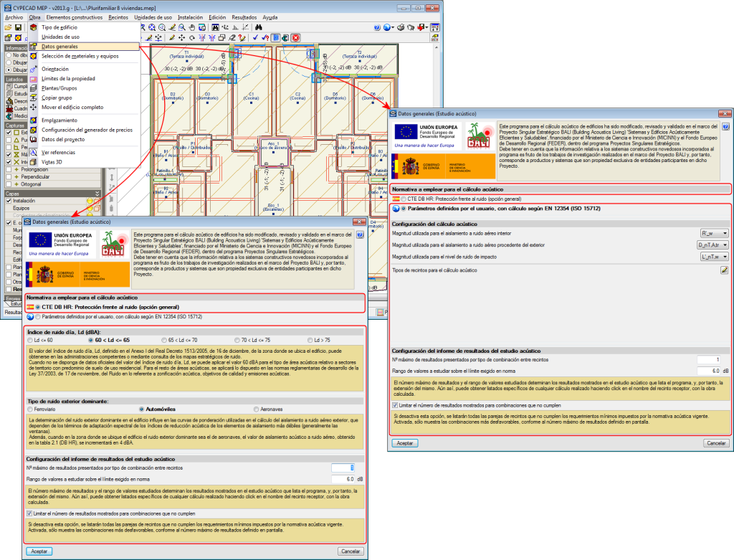Select Aeronaves as dominant exterior noise

[x=256, y=409]
